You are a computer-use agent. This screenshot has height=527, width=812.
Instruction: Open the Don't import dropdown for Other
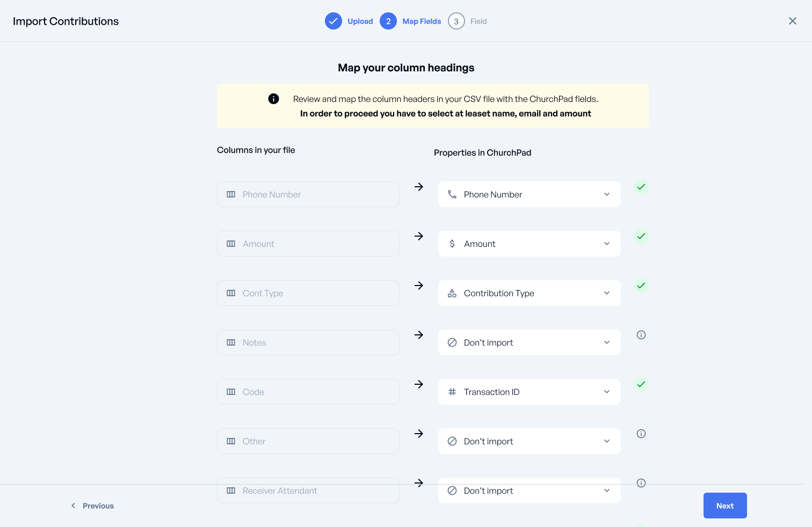pyautogui.click(x=529, y=441)
